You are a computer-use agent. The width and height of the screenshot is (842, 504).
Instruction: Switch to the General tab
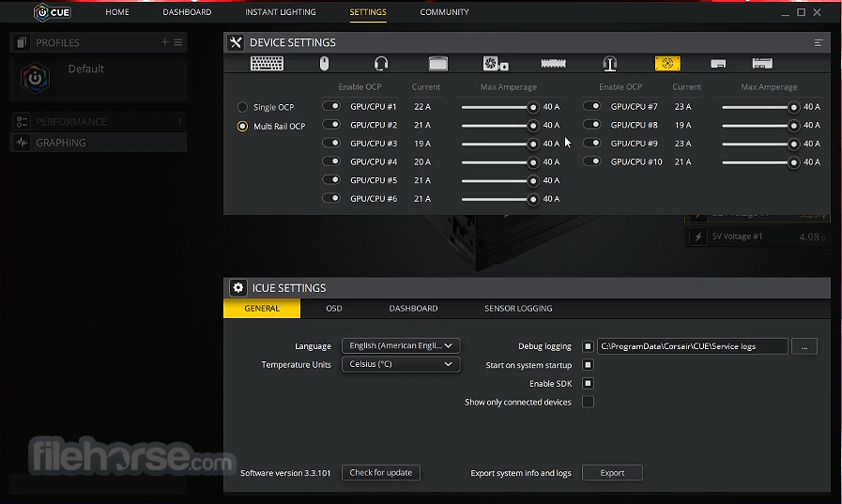click(x=262, y=308)
